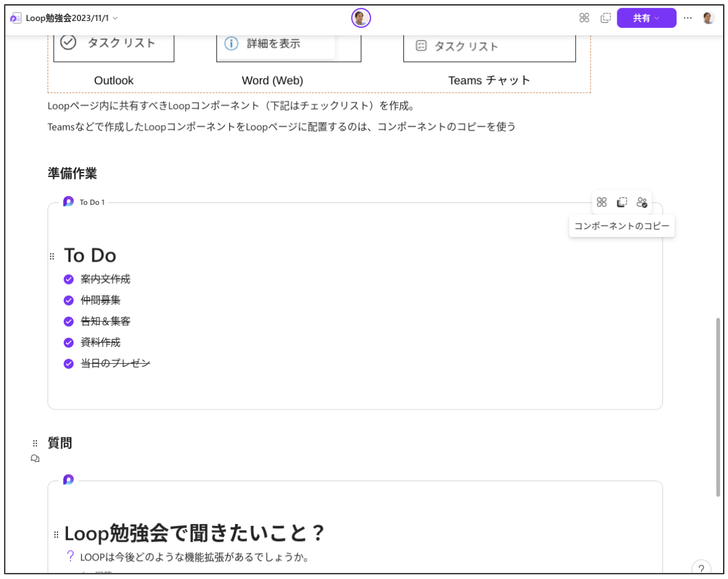The image size is (728, 579).
Task: Click the Loop page icon beside title
Action: (16, 18)
